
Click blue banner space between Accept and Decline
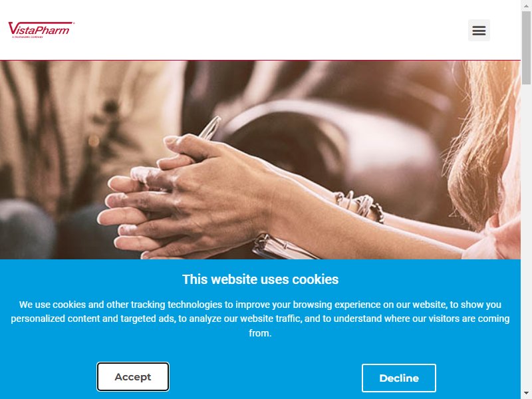265,377
